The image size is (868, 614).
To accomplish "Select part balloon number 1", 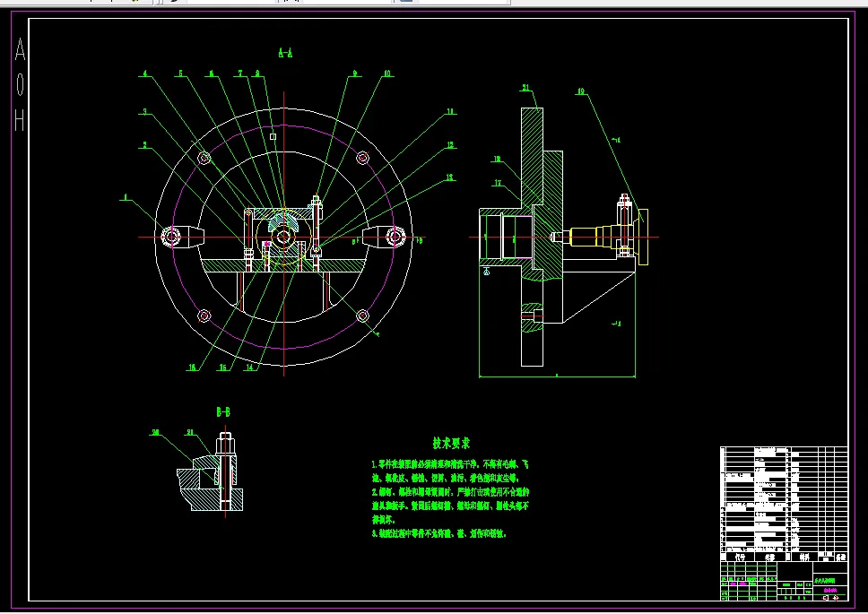I will [126, 197].
